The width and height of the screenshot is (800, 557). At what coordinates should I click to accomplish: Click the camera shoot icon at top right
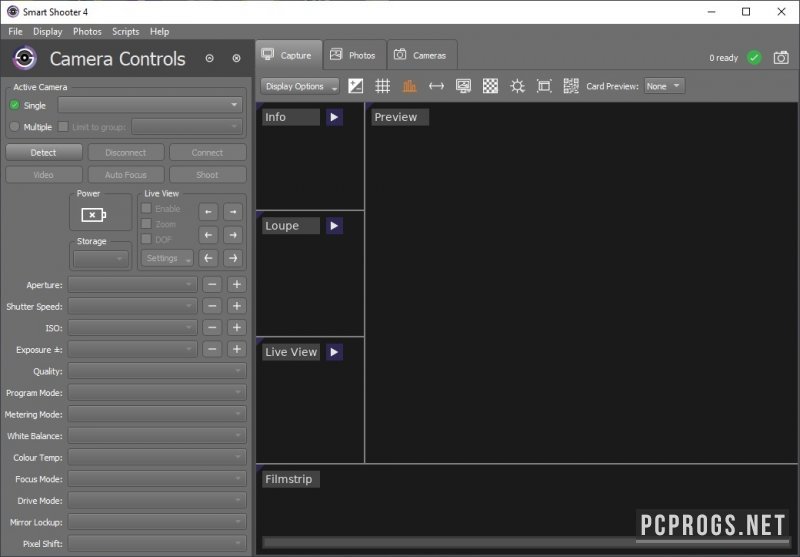pyautogui.click(x=781, y=58)
